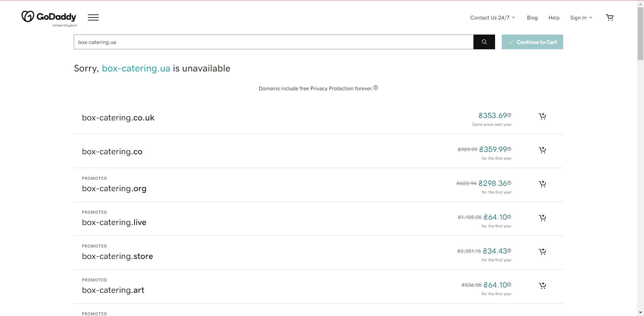Click Privacy Protection info question icon
The width and height of the screenshot is (644, 316).
376,88
